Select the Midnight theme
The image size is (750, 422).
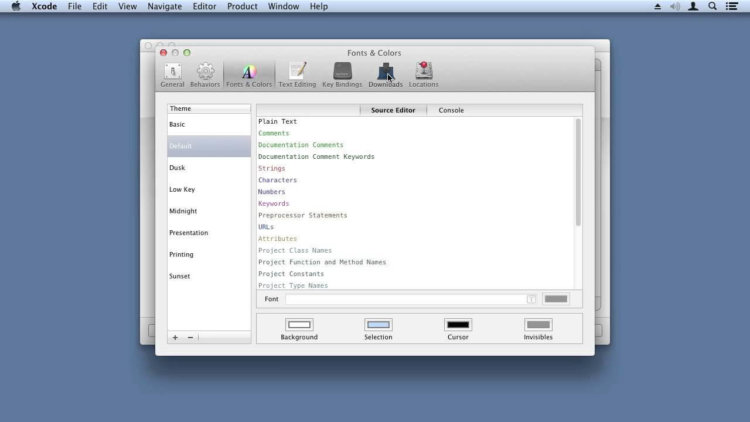click(209, 211)
